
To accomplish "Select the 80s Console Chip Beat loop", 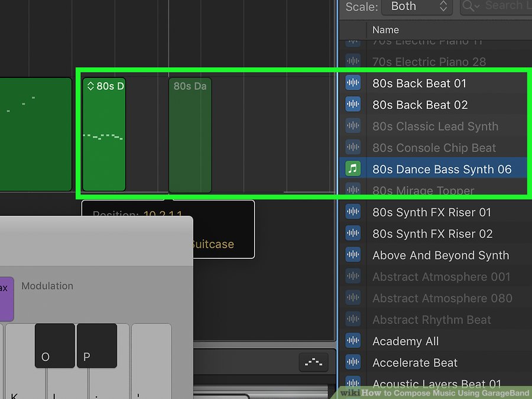I will point(436,147).
